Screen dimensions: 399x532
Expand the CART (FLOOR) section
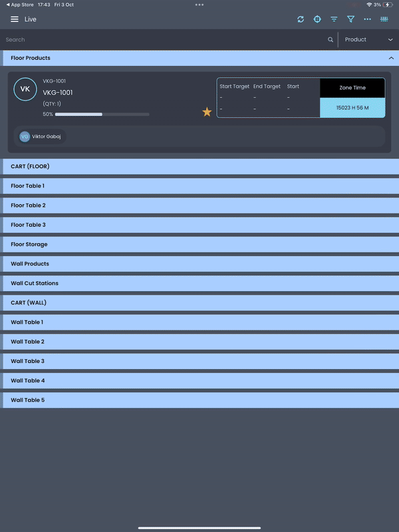coord(199,166)
